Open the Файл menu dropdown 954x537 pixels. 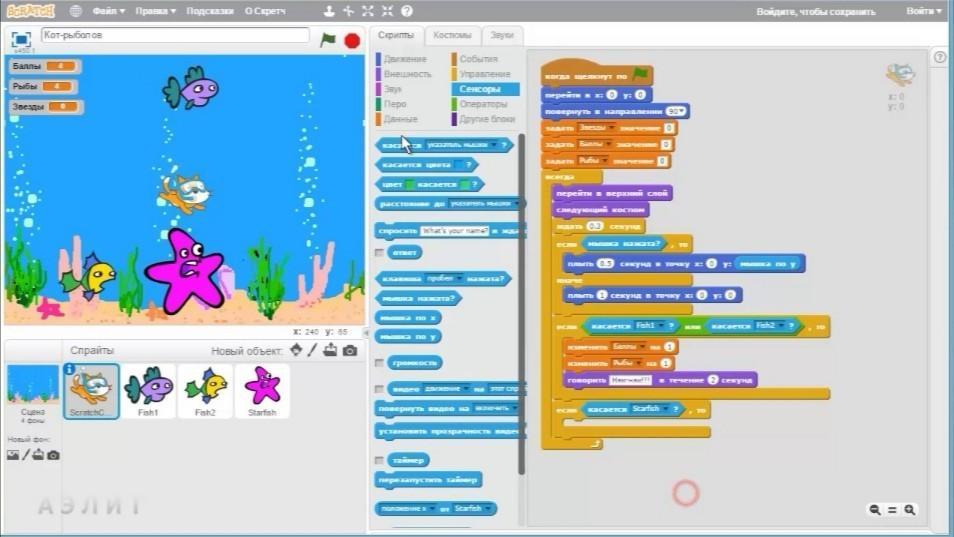(108, 11)
